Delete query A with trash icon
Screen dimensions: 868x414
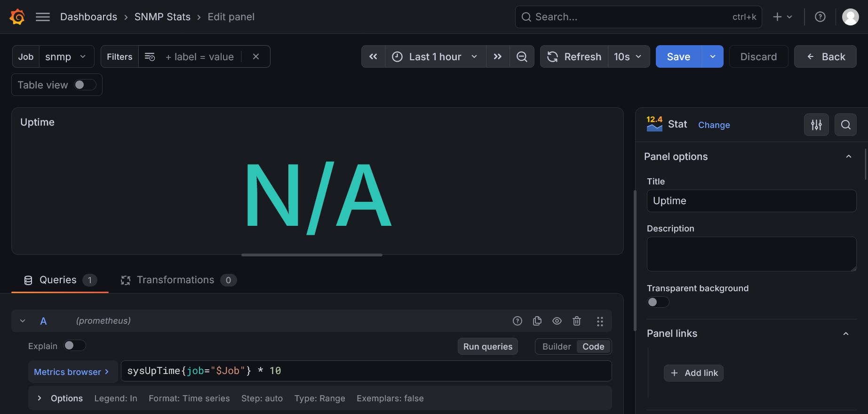coord(577,321)
